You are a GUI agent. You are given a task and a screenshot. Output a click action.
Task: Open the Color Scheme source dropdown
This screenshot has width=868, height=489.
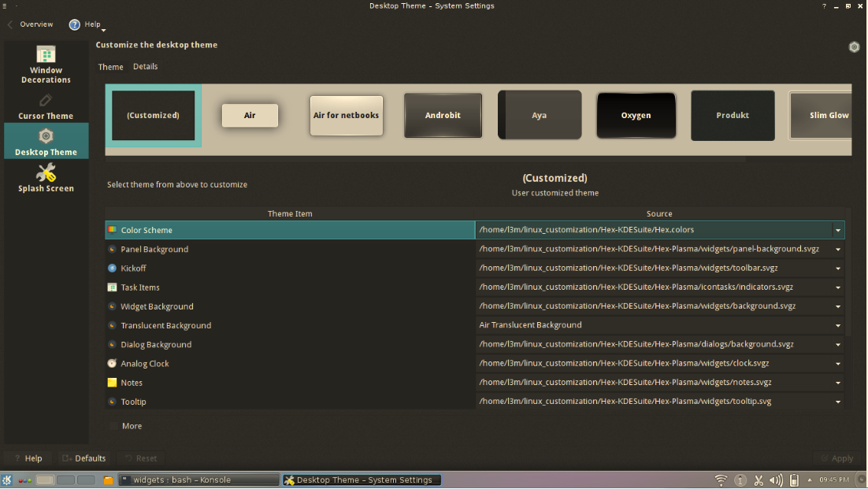[838, 230]
